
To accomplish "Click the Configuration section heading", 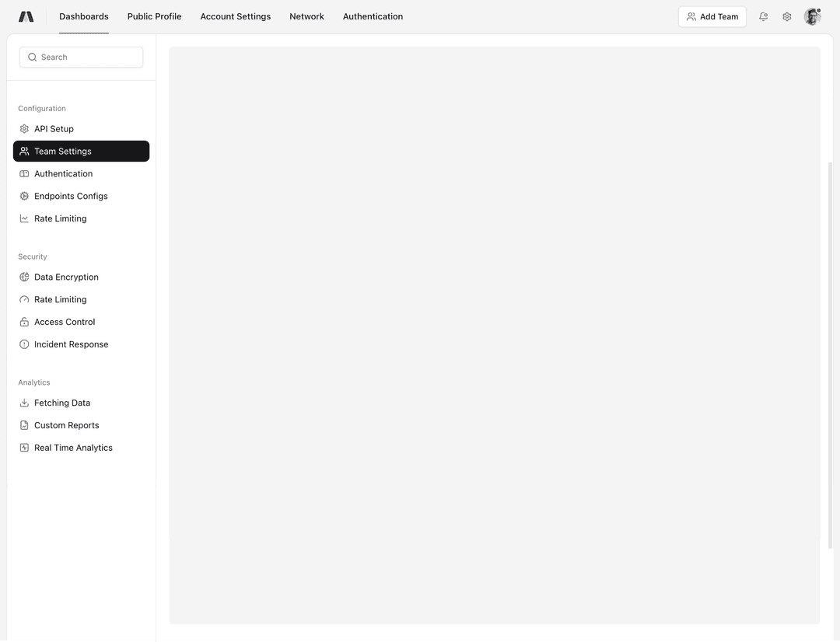I will tap(42, 108).
